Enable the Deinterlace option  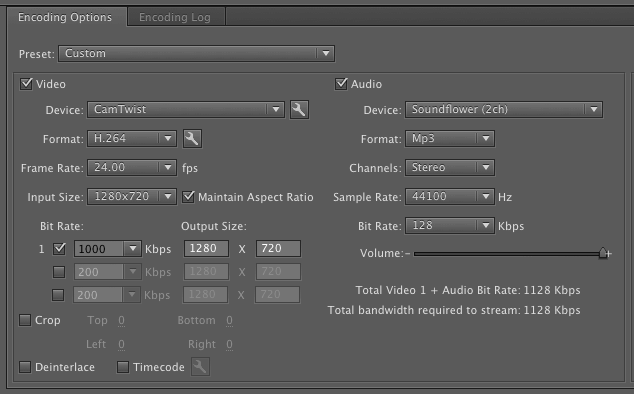tap(25, 367)
